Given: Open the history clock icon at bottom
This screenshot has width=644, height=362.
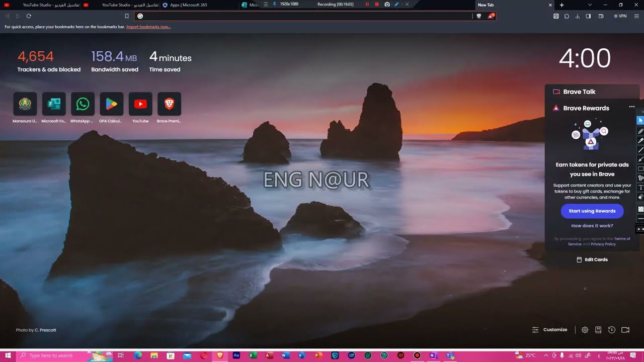Looking at the screenshot, I should [x=612, y=330].
